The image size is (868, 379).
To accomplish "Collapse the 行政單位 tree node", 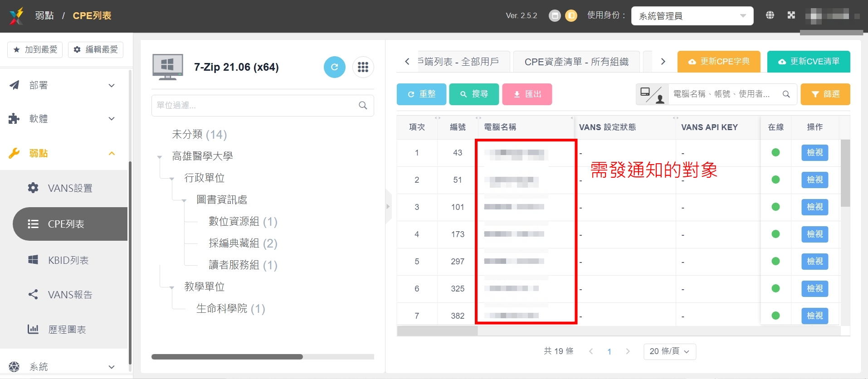I will point(172,179).
